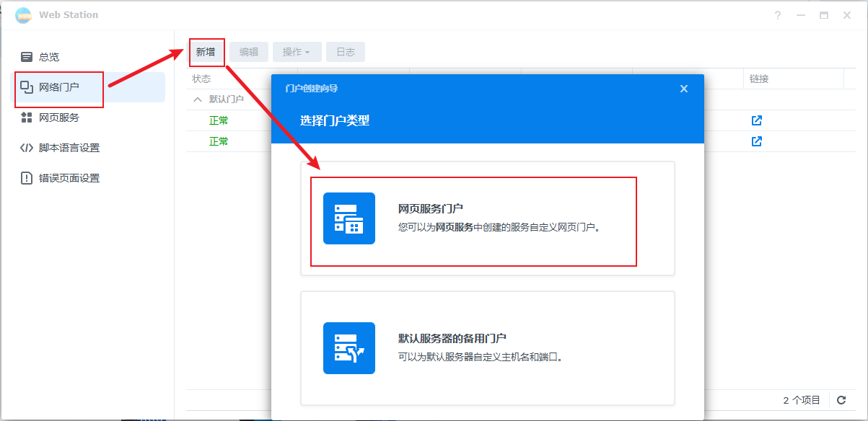Maximize the Web Station window
The width and height of the screenshot is (868, 421).
point(823,15)
